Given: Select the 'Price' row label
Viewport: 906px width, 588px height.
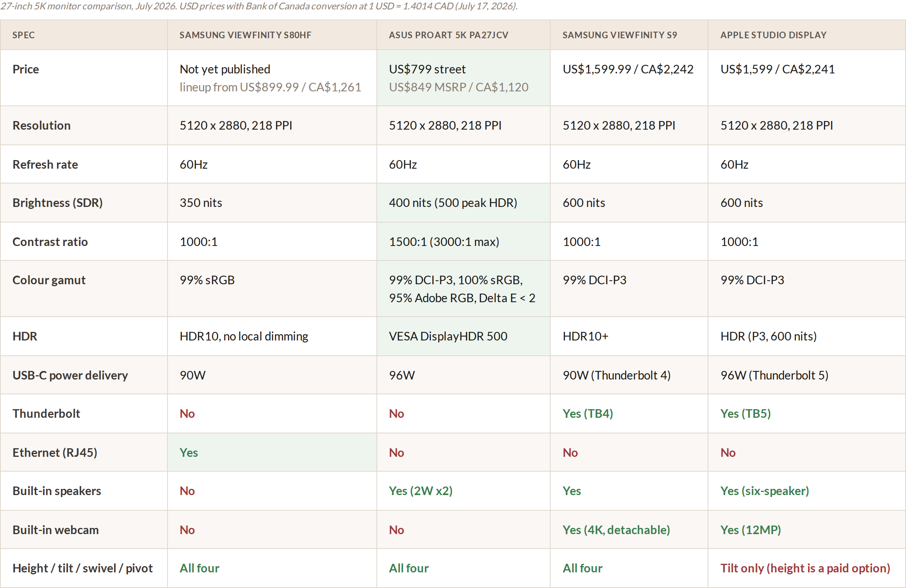Looking at the screenshot, I should (26, 69).
